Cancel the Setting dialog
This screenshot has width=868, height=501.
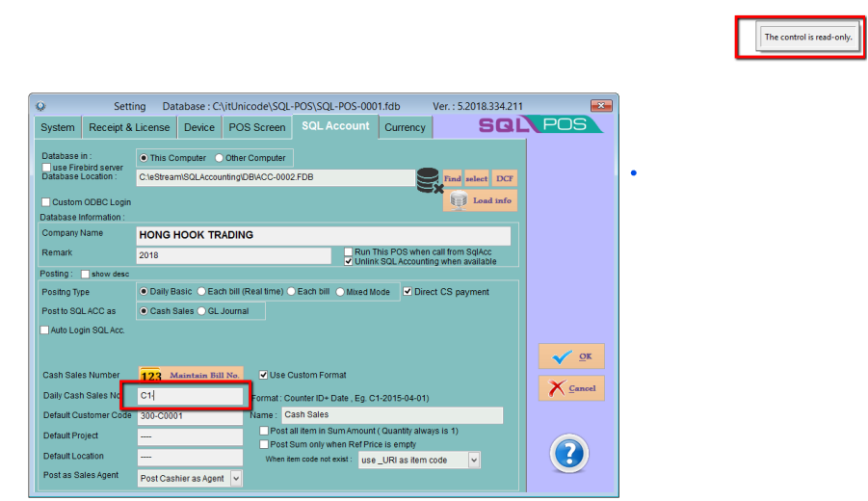click(571, 388)
